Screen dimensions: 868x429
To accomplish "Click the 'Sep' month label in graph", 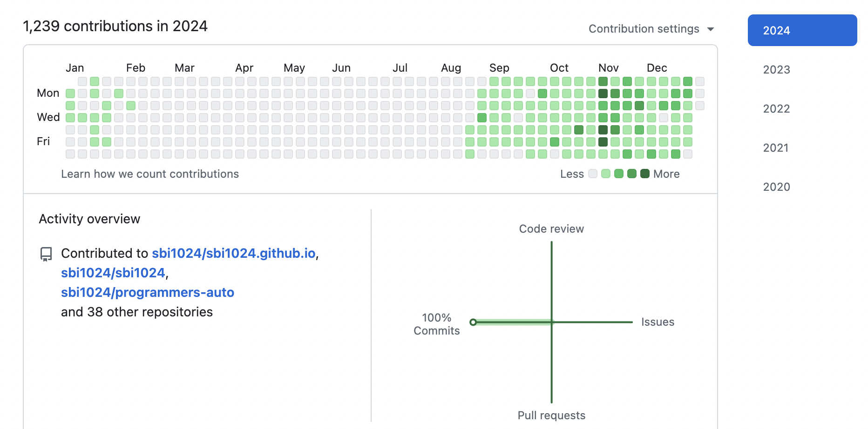I will (499, 68).
